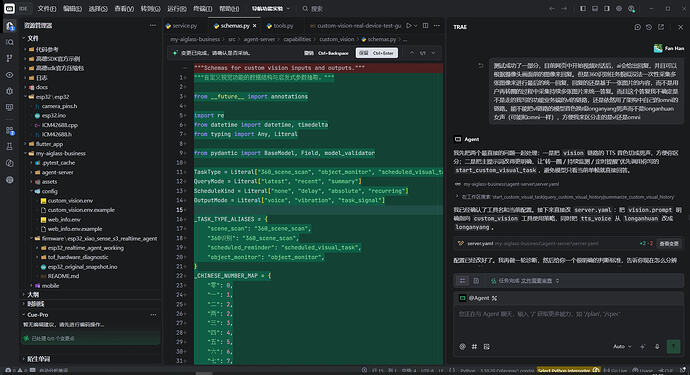Expand the docs folder
Image resolution: width=690 pixels, height=375 pixels.
(41, 87)
